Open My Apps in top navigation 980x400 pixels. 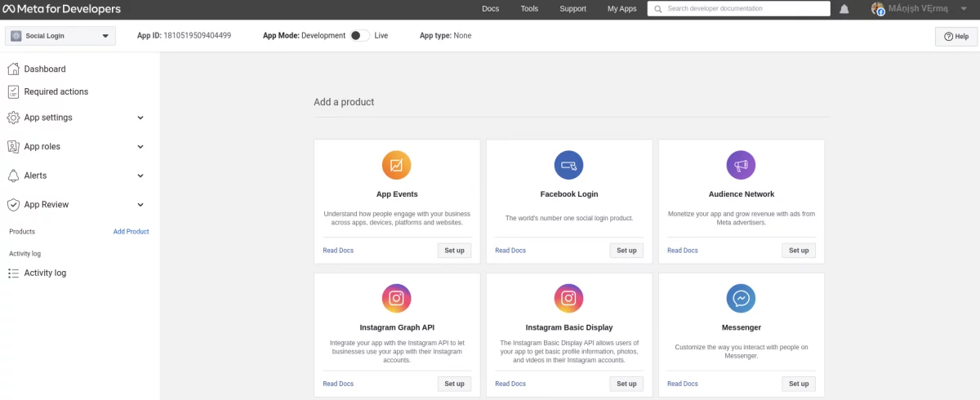tap(622, 9)
